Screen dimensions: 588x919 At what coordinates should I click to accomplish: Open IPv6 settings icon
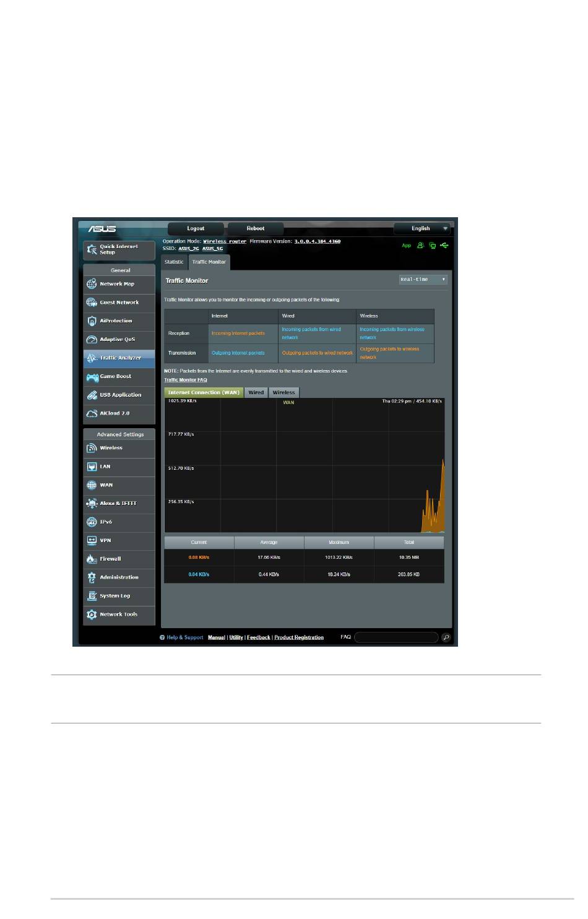point(92,522)
